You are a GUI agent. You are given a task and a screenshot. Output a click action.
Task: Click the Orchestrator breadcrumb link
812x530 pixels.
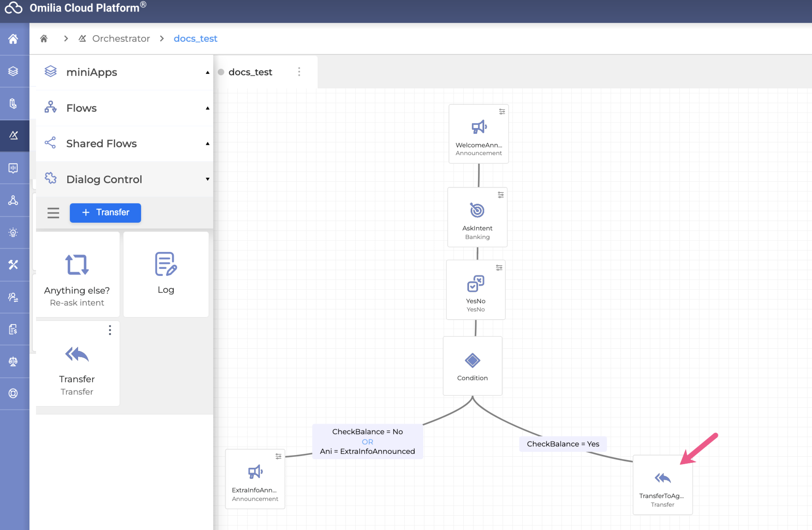[121, 38]
